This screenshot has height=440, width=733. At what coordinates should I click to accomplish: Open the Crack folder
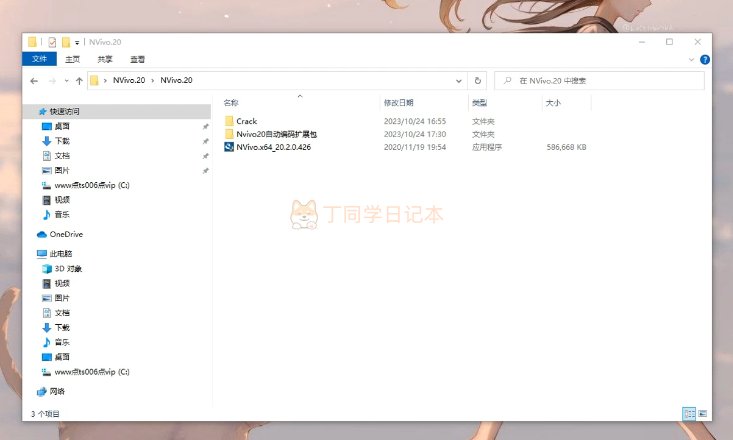click(x=246, y=121)
